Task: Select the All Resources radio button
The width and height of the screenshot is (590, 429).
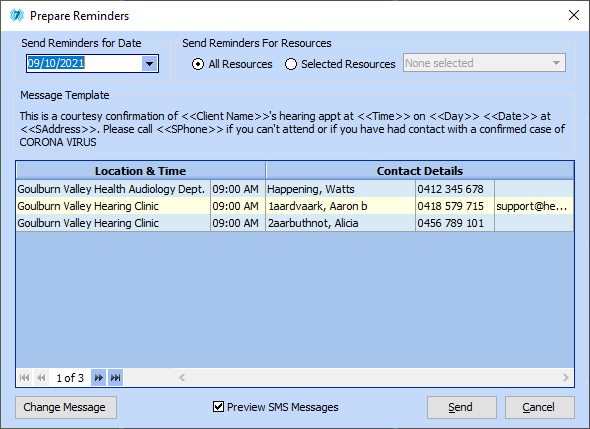Action: click(x=198, y=64)
